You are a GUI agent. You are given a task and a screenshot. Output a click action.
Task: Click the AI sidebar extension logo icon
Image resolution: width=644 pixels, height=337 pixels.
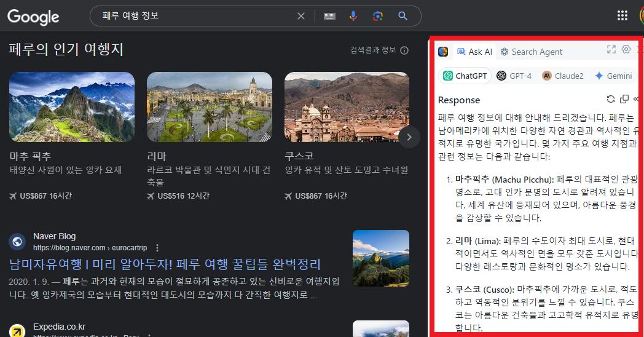[x=443, y=52]
